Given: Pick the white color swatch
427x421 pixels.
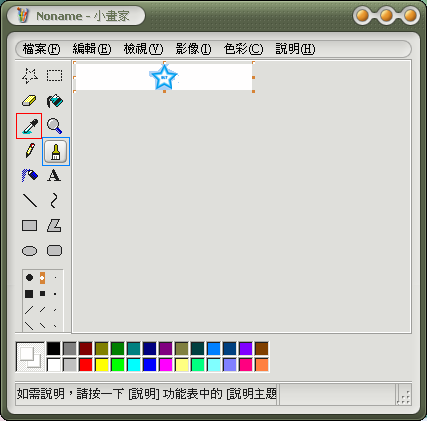Looking at the screenshot, I should pyautogui.click(x=53, y=365).
